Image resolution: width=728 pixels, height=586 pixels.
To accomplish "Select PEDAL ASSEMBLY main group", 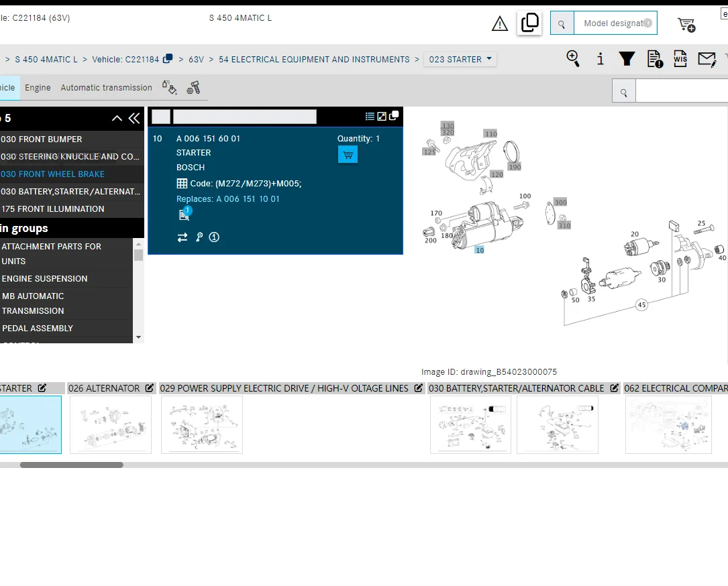I will (x=66, y=328).
